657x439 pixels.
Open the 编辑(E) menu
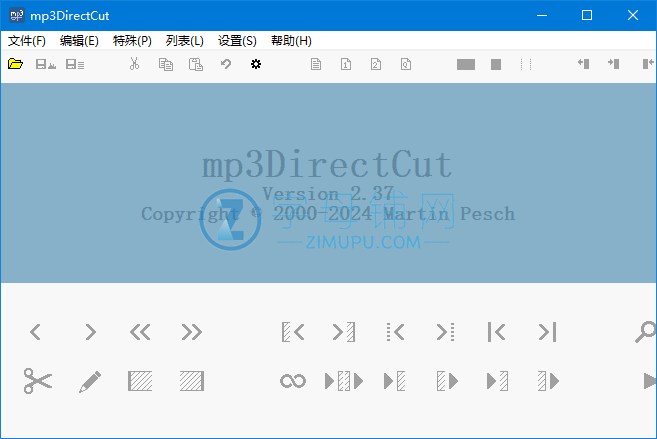[79, 41]
